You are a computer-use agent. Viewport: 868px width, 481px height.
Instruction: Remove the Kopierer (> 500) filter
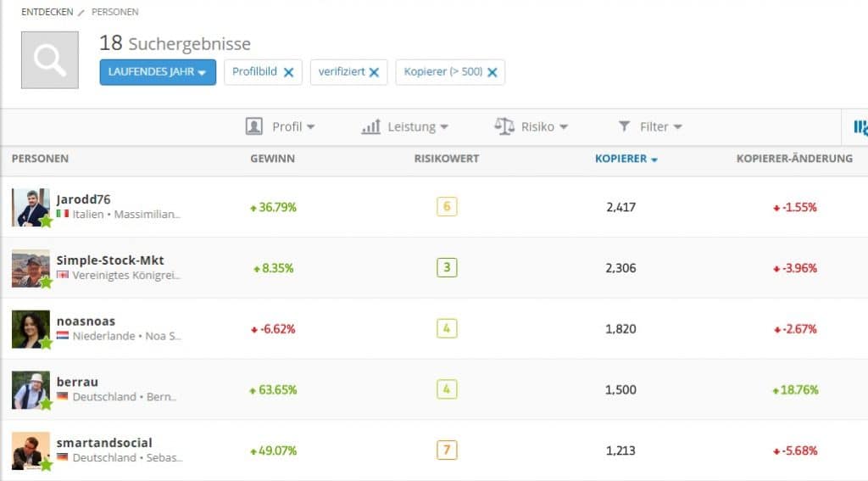coord(492,72)
